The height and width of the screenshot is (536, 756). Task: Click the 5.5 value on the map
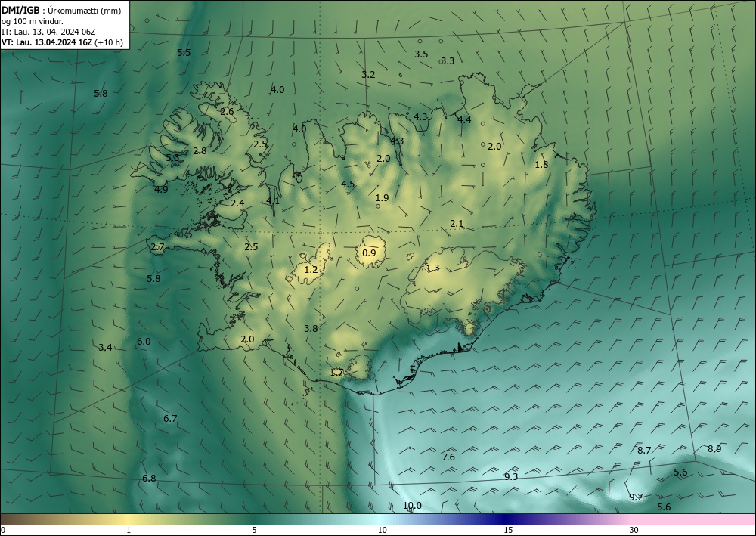point(184,52)
